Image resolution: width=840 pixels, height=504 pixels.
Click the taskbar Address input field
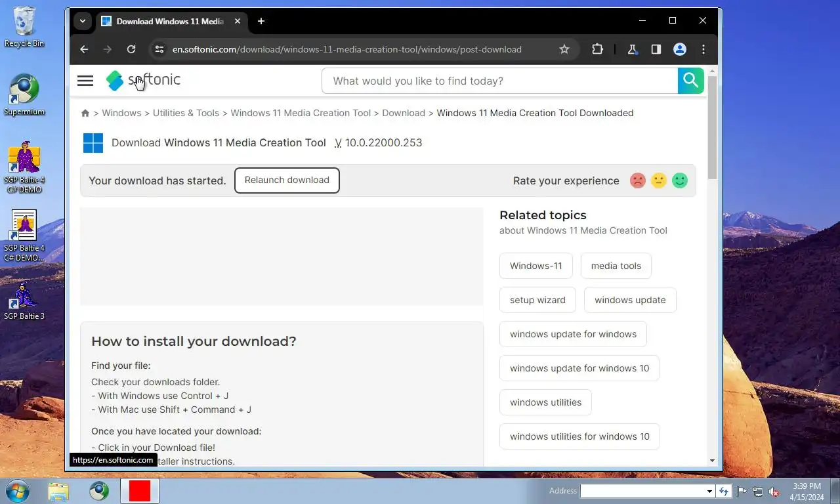642,491
